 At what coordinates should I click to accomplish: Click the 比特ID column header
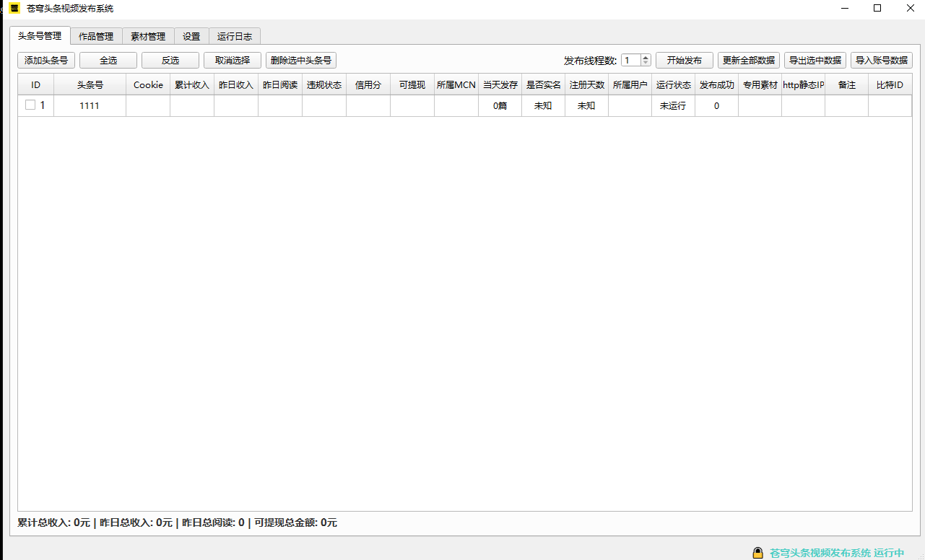click(x=890, y=84)
